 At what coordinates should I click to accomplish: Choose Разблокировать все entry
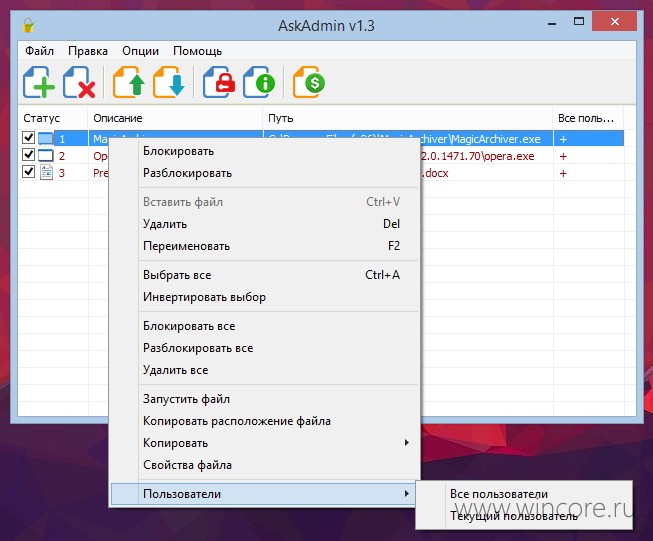[x=265, y=348]
